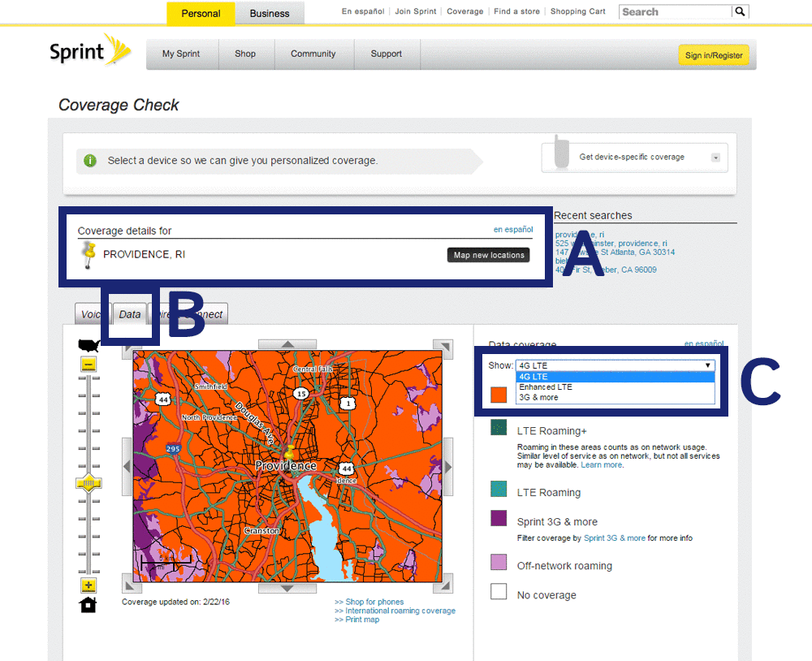This screenshot has height=661, width=812.
Task: Click the search magnifier icon
Action: 740,11
